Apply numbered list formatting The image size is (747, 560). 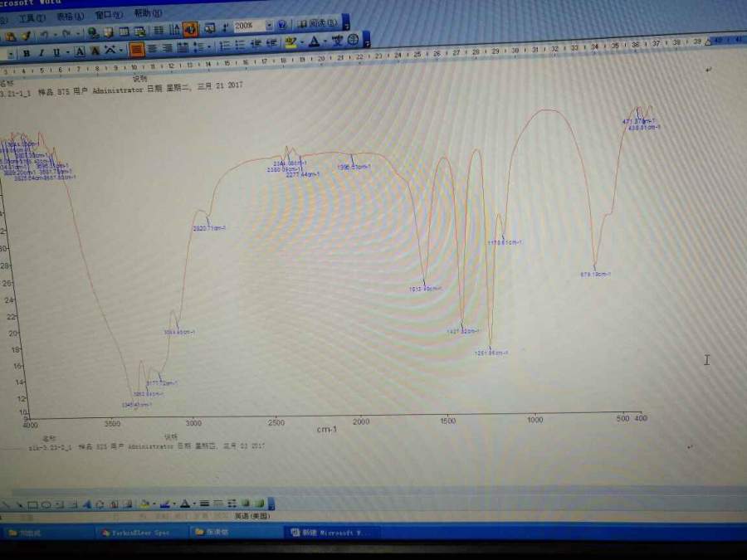pyautogui.click(x=224, y=46)
